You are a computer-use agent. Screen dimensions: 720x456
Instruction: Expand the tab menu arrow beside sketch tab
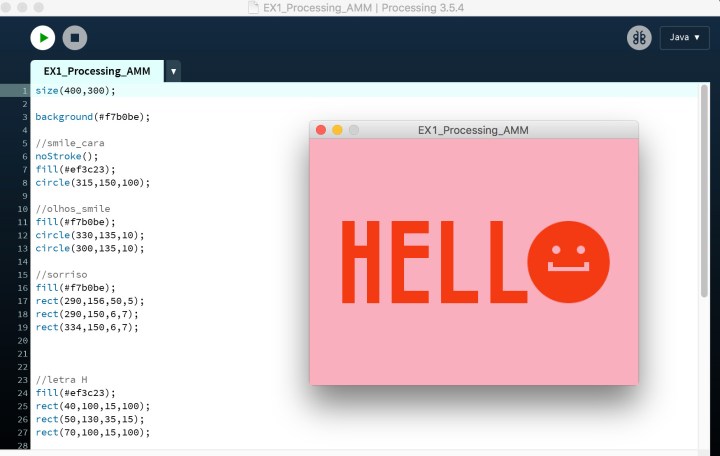(x=173, y=71)
